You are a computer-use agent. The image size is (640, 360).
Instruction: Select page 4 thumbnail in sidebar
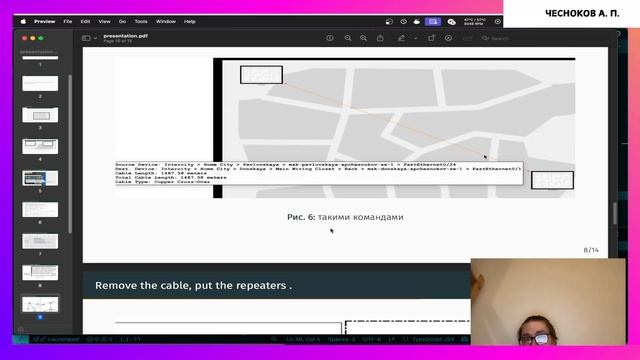(x=40, y=146)
